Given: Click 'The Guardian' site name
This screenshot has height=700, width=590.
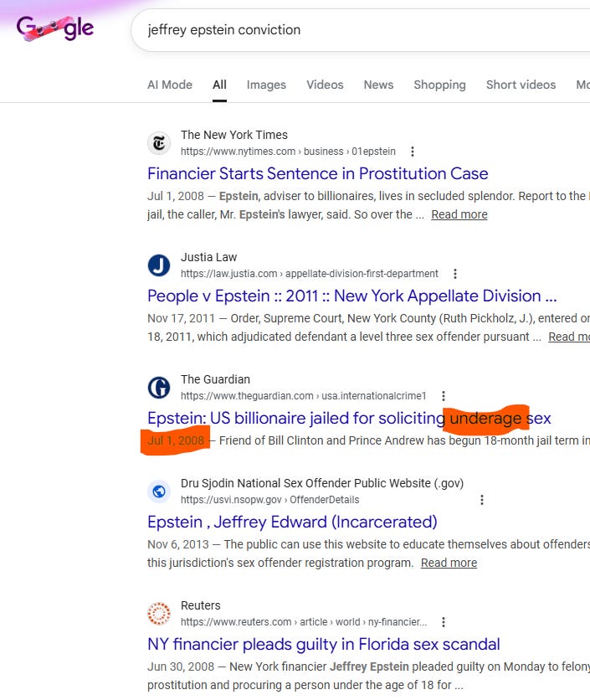Looking at the screenshot, I should 215,379.
